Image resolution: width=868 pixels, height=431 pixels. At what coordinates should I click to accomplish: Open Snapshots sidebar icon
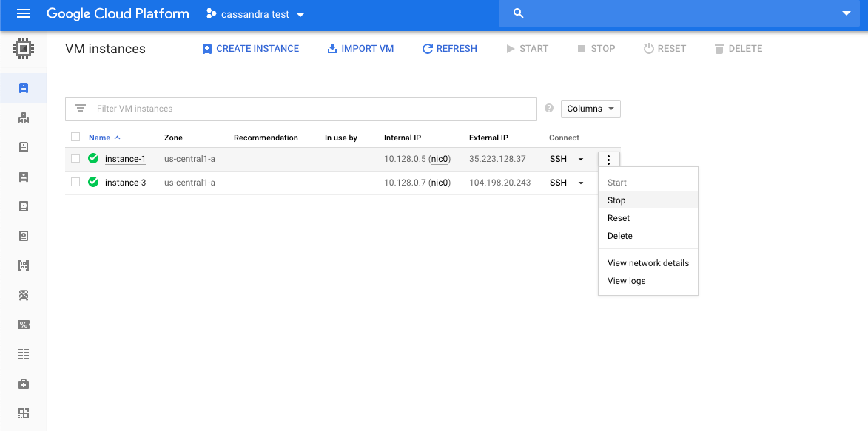tap(23, 236)
